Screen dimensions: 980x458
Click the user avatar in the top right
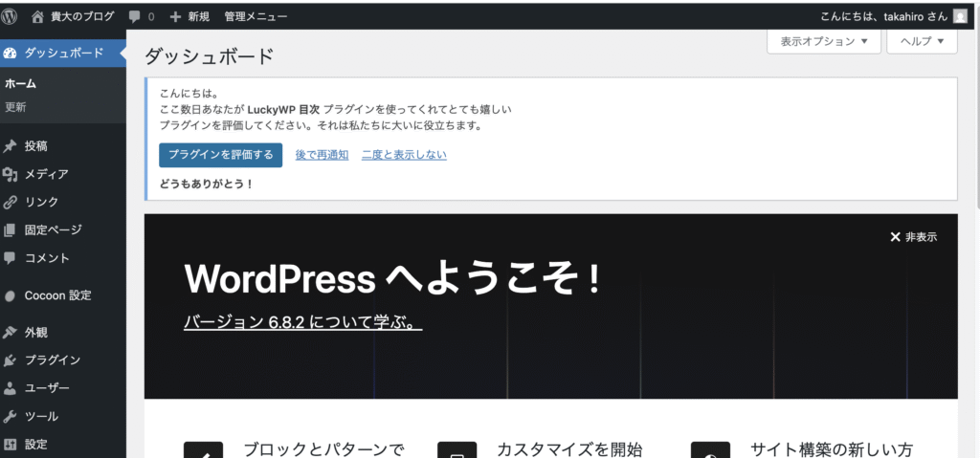pos(960,17)
